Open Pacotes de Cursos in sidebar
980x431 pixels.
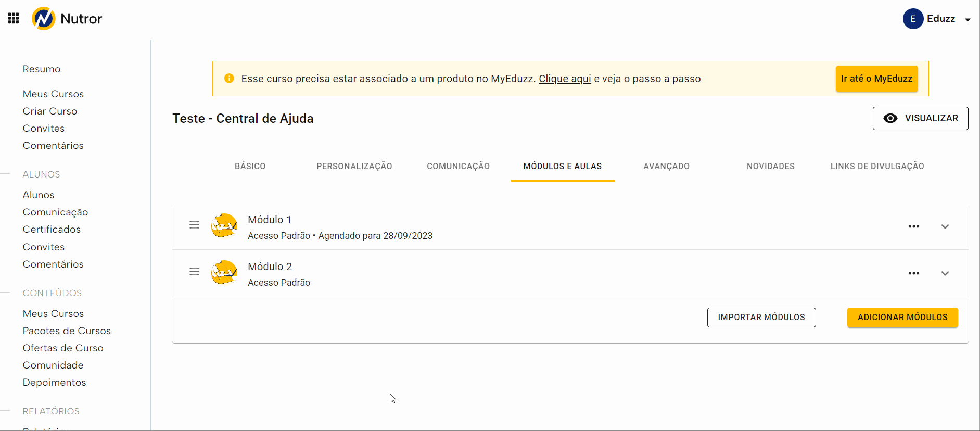pyautogui.click(x=67, y=331)
